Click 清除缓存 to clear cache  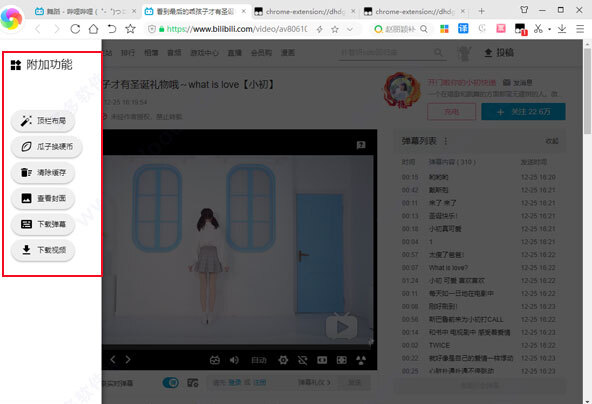pos(43,173)
